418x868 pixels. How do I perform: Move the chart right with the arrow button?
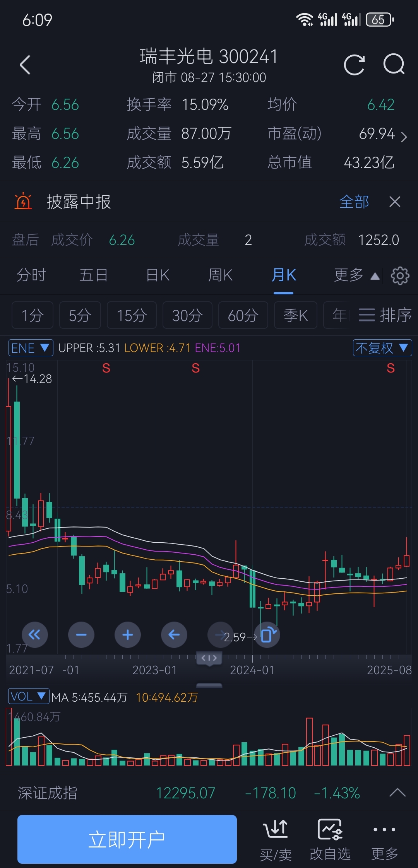pyautogui.click(x=220, y=635)
